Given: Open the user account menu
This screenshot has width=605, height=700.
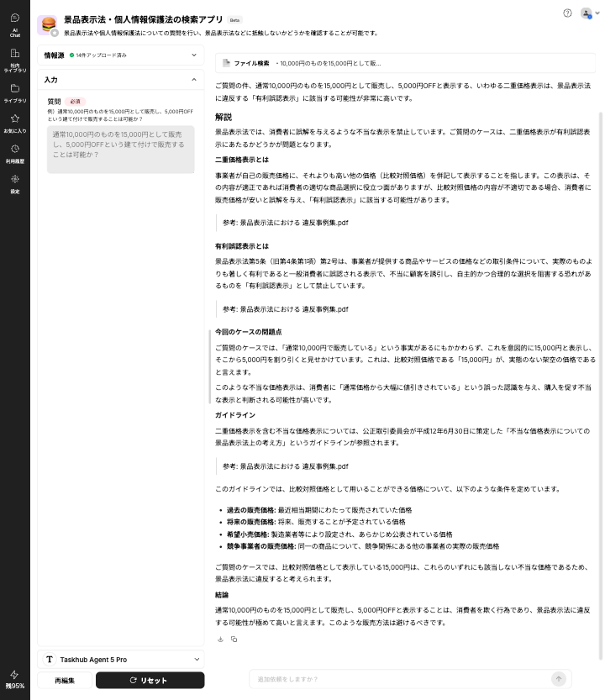Looking at the screenshot, I should pos(590,13).
